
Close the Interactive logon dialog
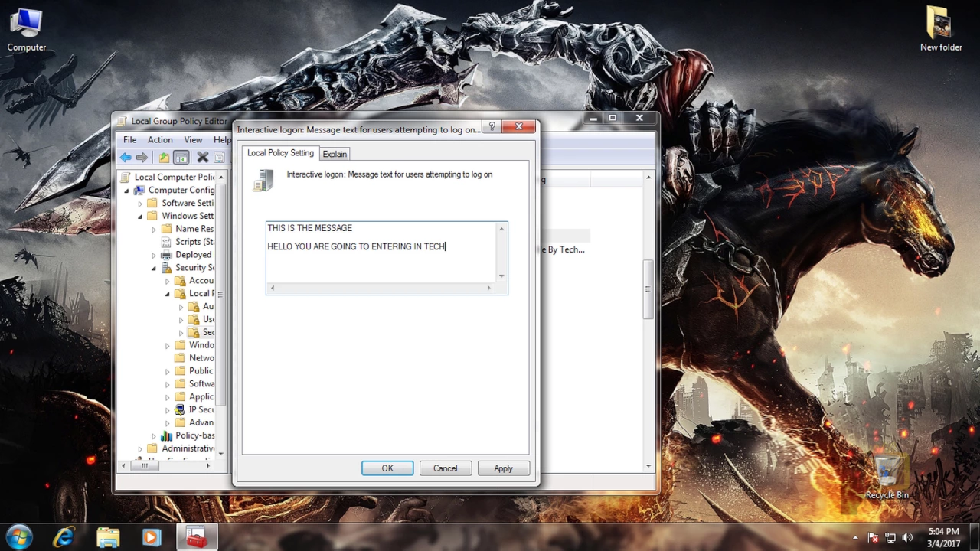click(519, 127)
